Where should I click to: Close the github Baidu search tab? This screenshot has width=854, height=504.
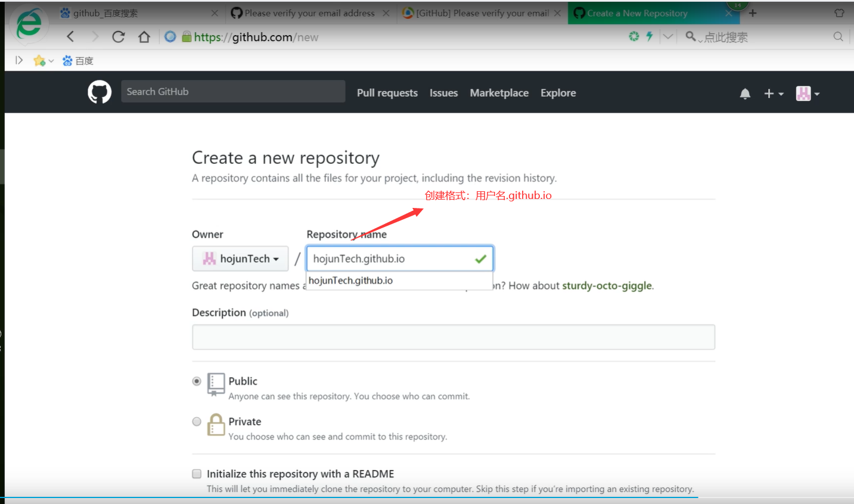(x=215, y=13)
